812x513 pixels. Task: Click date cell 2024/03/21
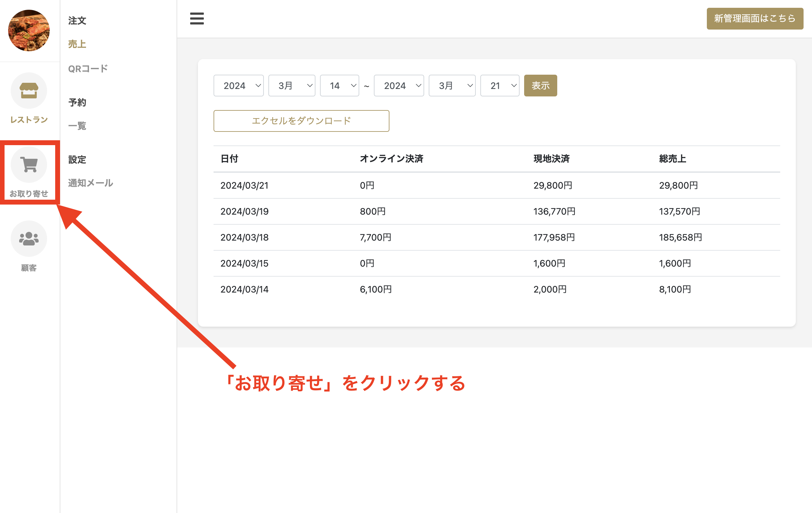pyautogui.click(x=244, y=185)
